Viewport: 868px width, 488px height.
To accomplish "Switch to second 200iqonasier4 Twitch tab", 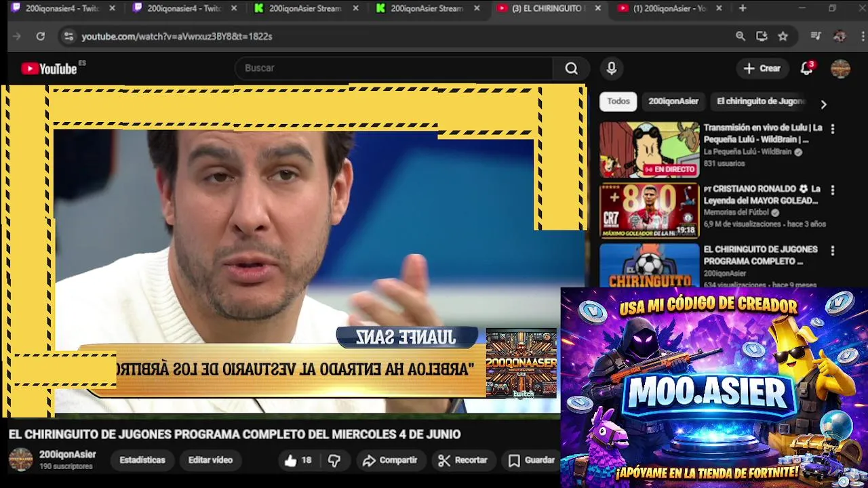I will point(183,9).
